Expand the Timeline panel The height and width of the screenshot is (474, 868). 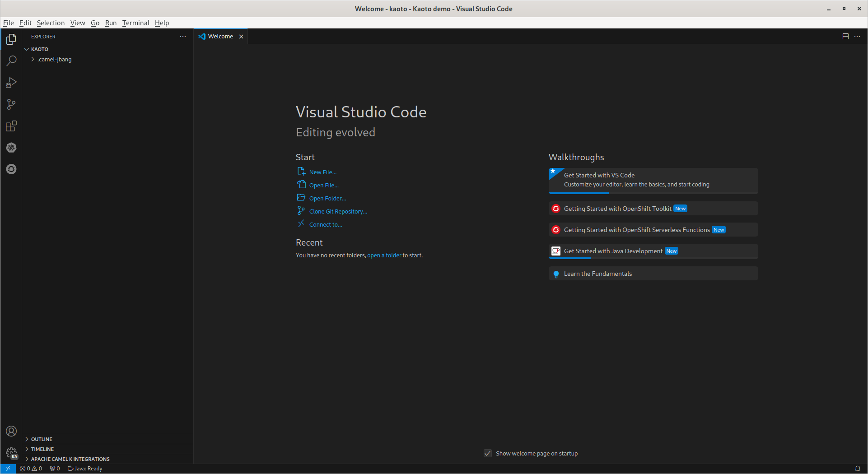107,449
